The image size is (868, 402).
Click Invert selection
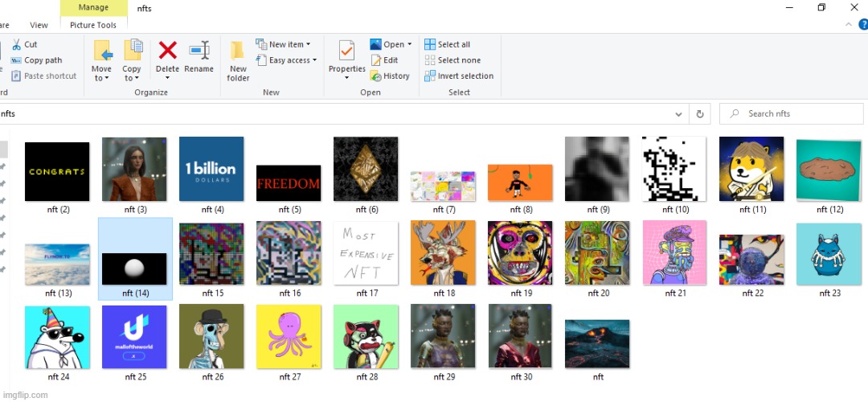[459, 76]
